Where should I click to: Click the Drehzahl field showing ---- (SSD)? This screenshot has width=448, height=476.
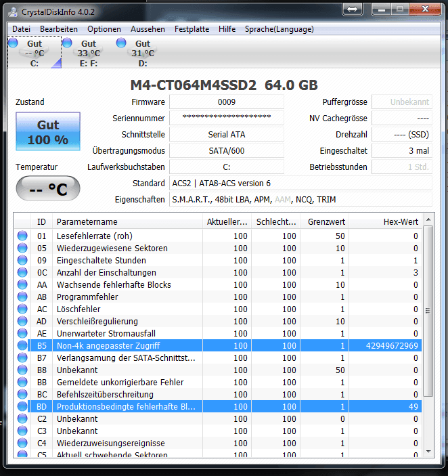(x=402, y=135)
